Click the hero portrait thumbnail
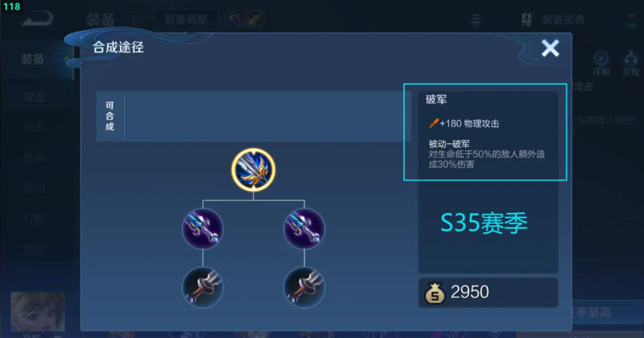This screenshot has height=338, width=644. pos(38,312)
